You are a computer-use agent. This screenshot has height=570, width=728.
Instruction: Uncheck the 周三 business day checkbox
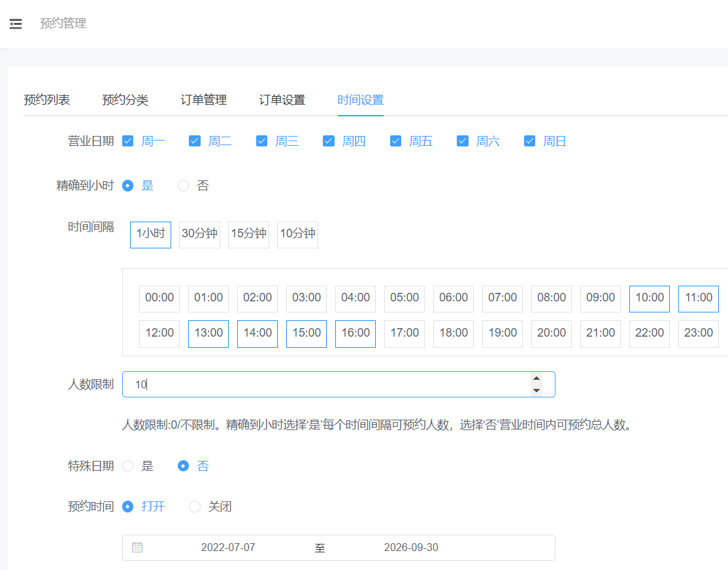tap(262, 141)
